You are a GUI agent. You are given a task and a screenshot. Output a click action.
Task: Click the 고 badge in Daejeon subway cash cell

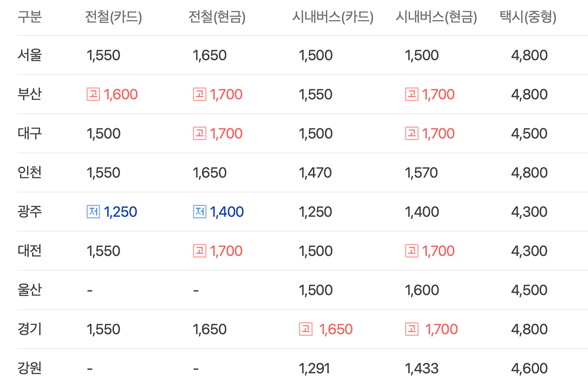point(199,251)
